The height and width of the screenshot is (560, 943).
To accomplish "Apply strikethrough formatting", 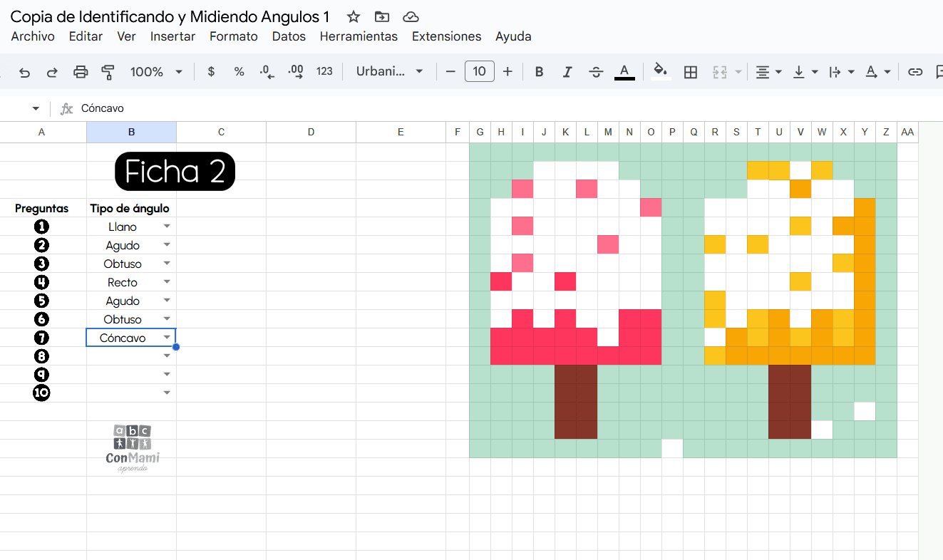I will [x=596, y=71].
